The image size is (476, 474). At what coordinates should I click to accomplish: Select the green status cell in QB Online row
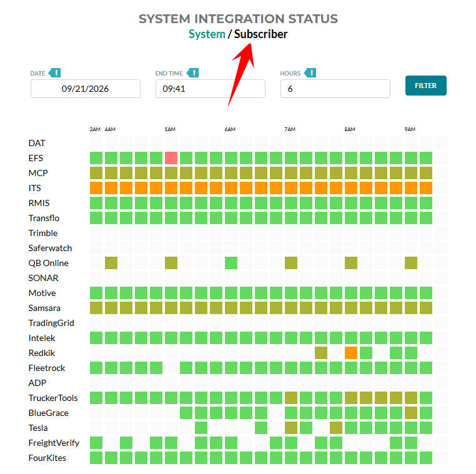231,263
